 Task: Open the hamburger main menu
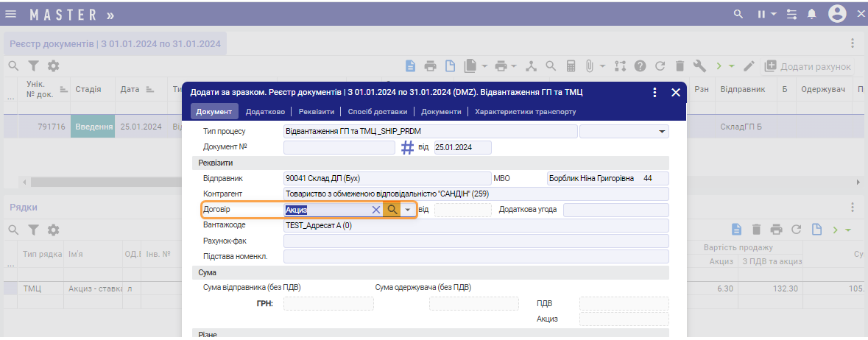click(11, 14)
